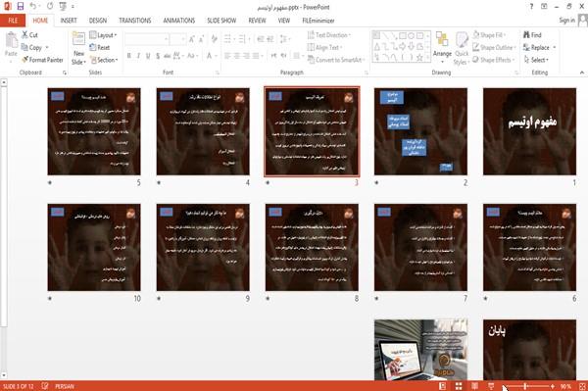Click the Format Painter tool
588x391 pixels.
(x=42, y=60)
